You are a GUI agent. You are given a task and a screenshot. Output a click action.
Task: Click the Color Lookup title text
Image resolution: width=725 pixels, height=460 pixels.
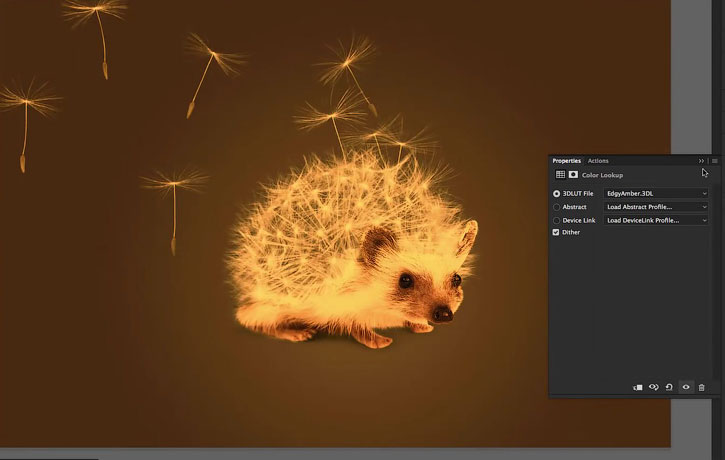602,175
